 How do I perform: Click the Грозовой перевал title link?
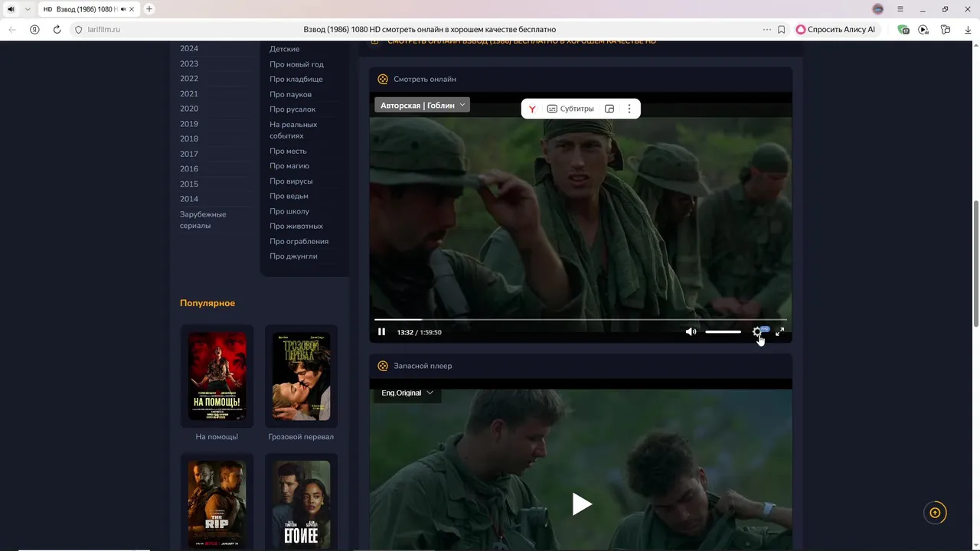[301, 437]
